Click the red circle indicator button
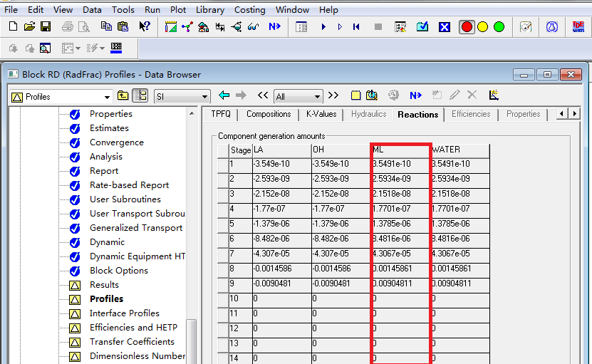 (467, 27)
